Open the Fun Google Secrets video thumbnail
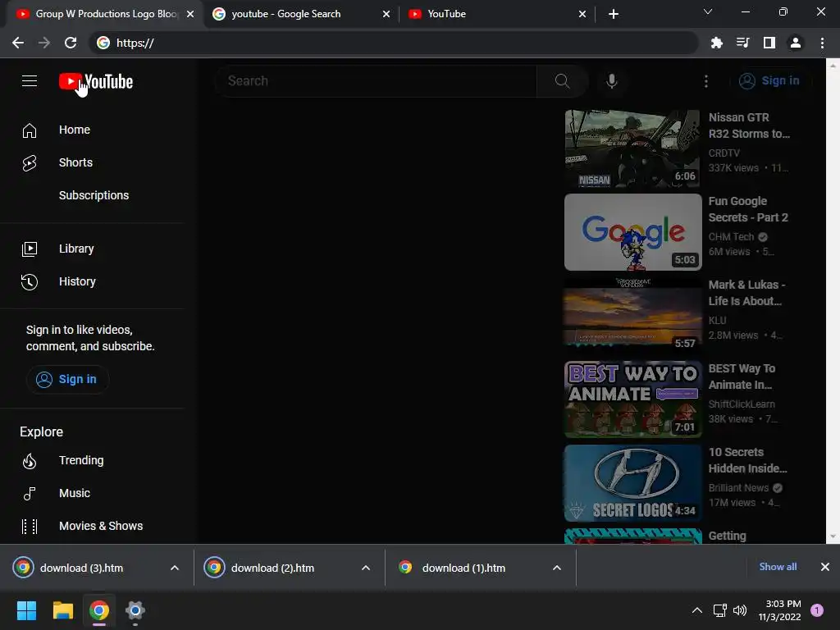Image resolution: width=840 pixels, height=630 pixels. [x=632, y=232]
